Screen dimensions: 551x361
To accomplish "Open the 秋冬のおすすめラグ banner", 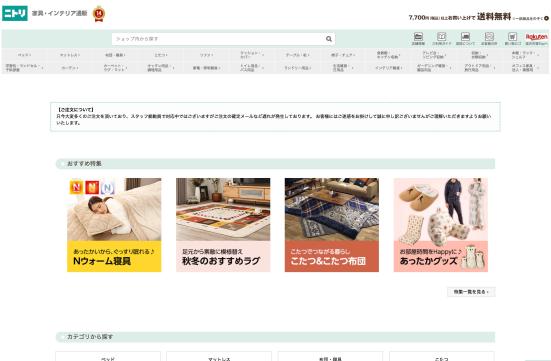I will [x=223, y=225].
